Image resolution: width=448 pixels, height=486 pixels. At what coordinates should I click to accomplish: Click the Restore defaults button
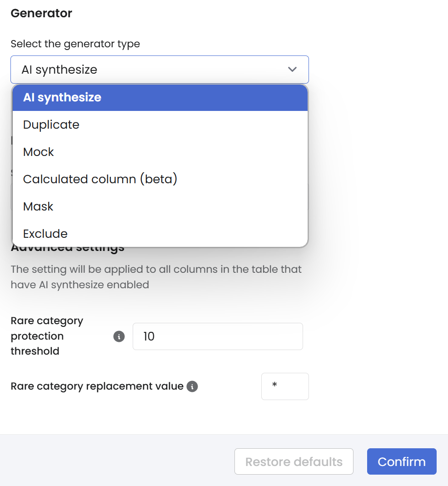(294, 462)
